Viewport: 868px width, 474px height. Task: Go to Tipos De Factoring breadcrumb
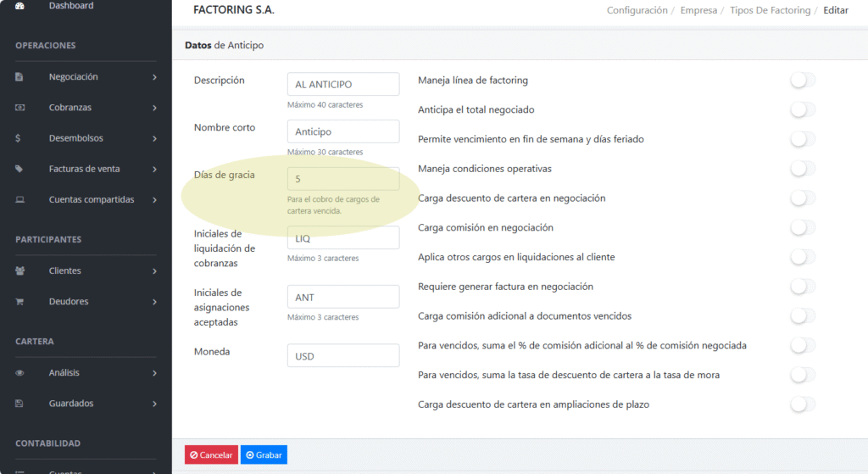770,11
